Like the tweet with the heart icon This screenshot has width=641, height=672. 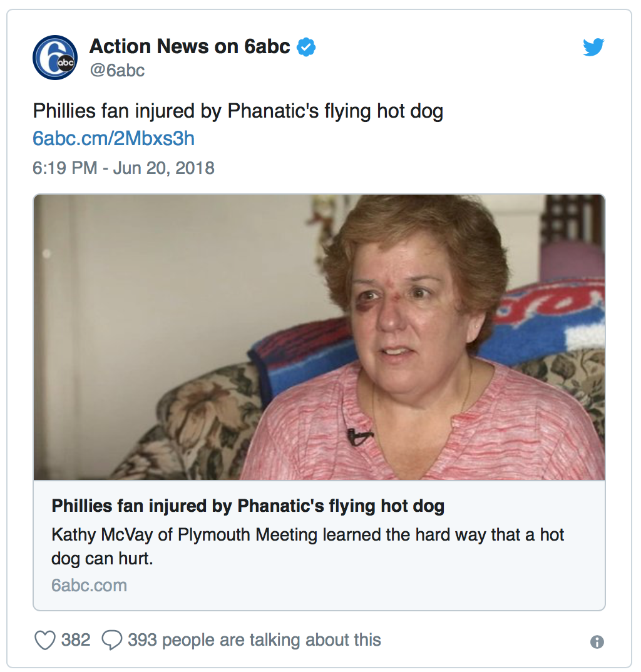(x=45, y=640)
